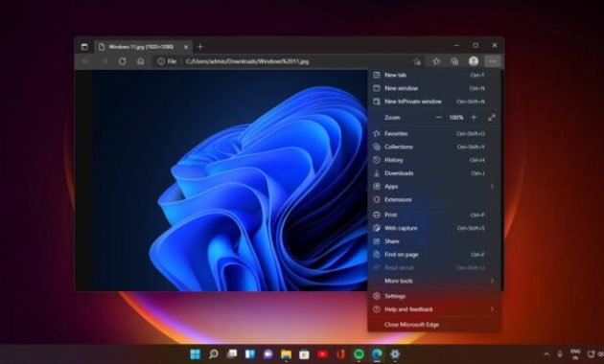This screenshot has width=604, height=364.
Task: Select Share in the menu
Action: (x=434, y=241)
